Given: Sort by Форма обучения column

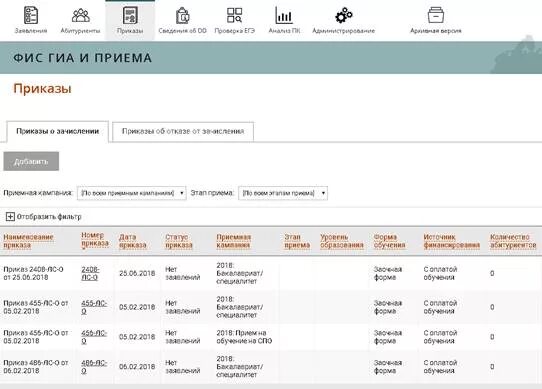Looking at the screenshot, I should pos(389,241).
